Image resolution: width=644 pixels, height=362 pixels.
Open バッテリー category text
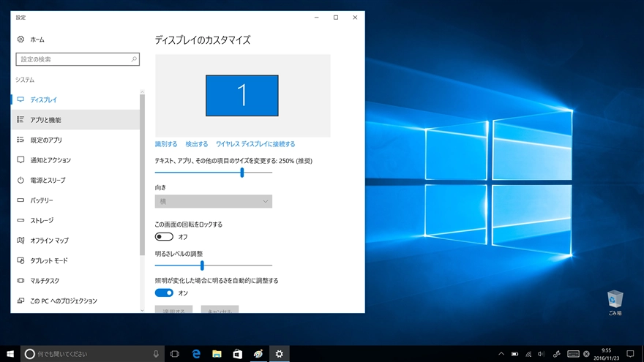point(42,200)
